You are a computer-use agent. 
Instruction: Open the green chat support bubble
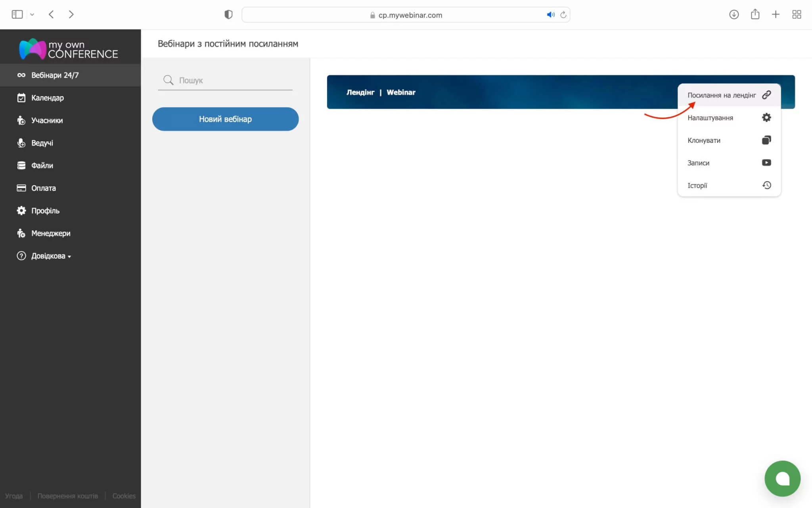[782, 479]
